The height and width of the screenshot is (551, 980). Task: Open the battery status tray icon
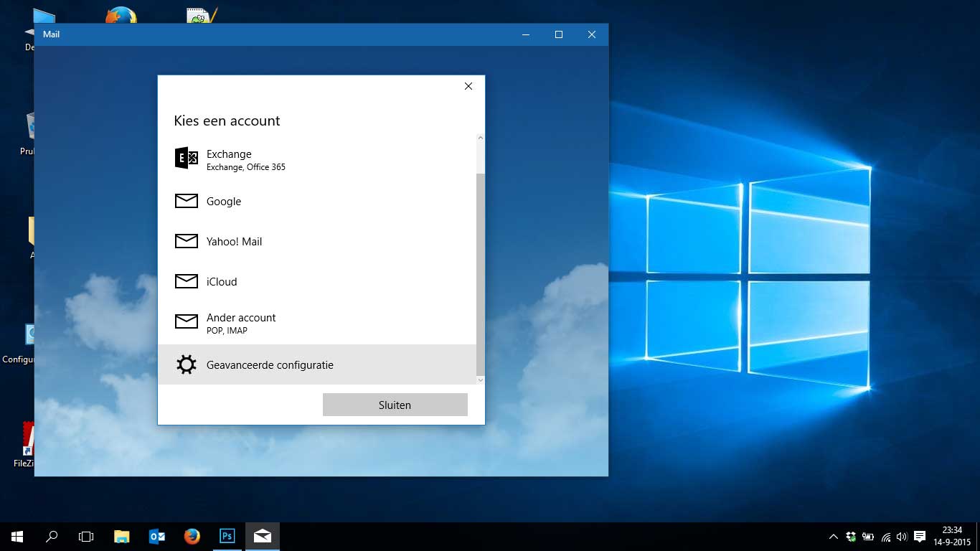click(x=868, y=537)
